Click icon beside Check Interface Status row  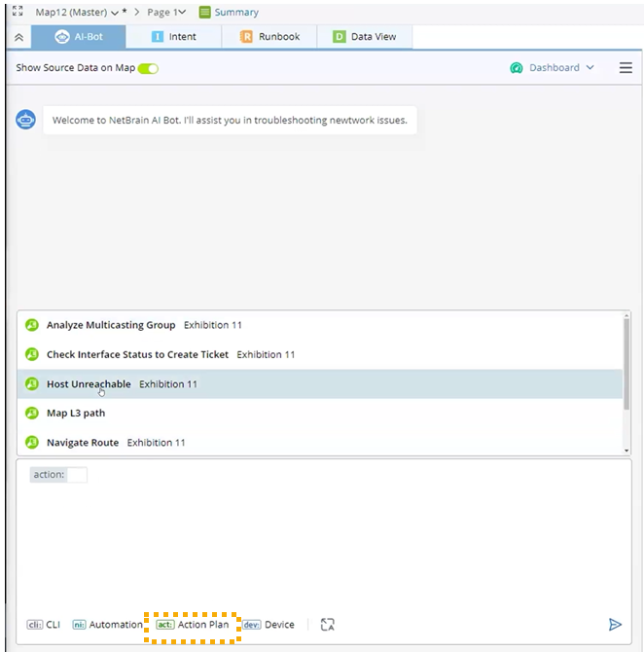(32, 354)
